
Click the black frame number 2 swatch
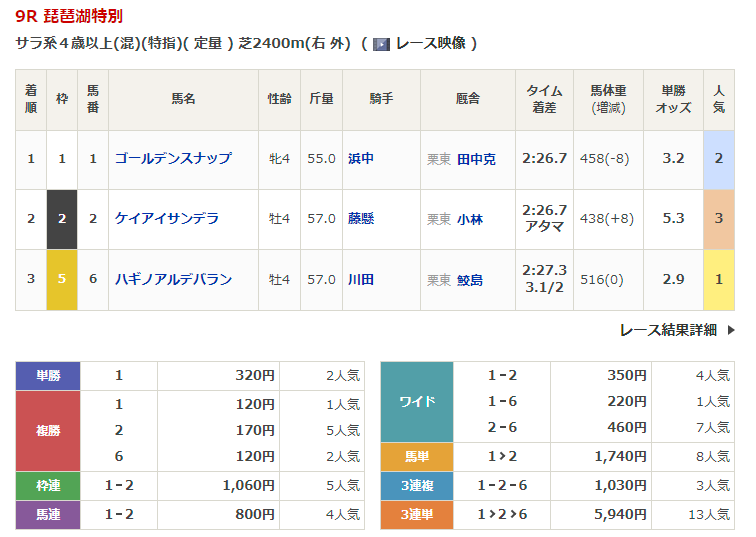[62, 219]
